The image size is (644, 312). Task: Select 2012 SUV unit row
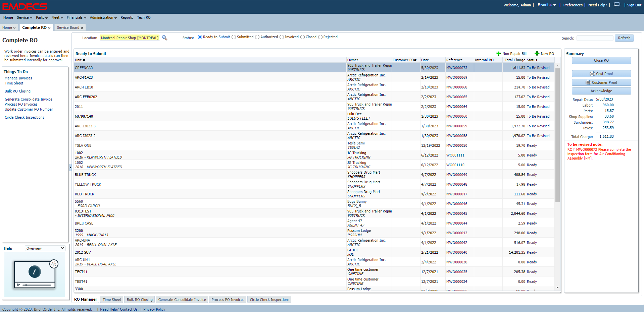coord(314,252)
